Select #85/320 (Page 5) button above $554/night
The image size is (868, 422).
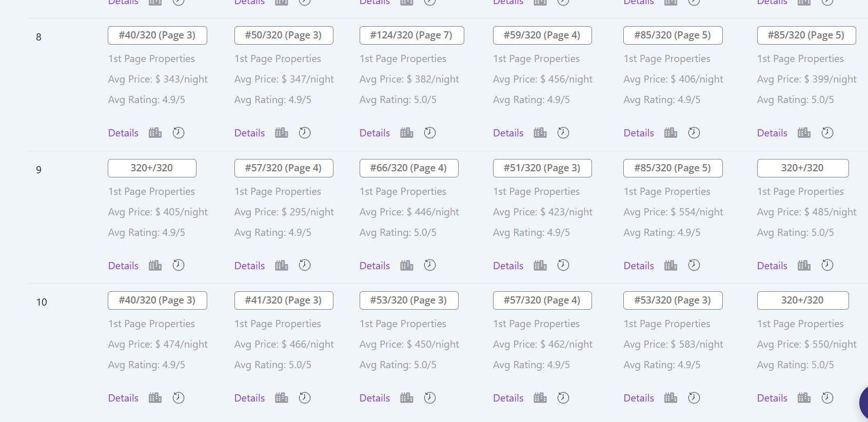pyautogui.click(x=673, y=168)
